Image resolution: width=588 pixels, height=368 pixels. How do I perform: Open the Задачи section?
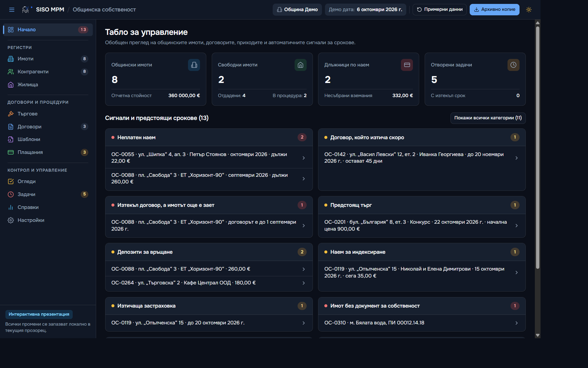48,195
